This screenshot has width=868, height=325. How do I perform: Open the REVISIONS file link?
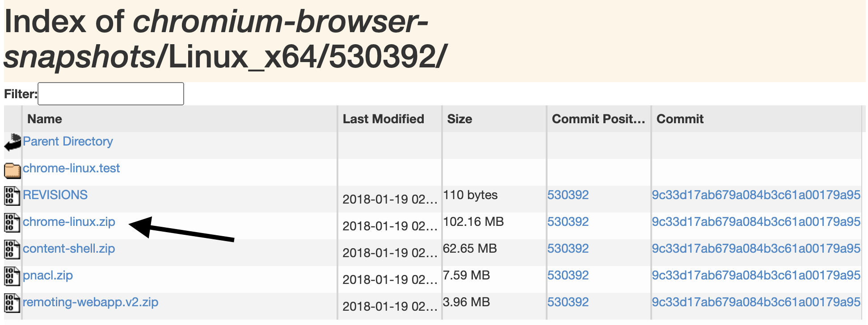coord(55,195)
